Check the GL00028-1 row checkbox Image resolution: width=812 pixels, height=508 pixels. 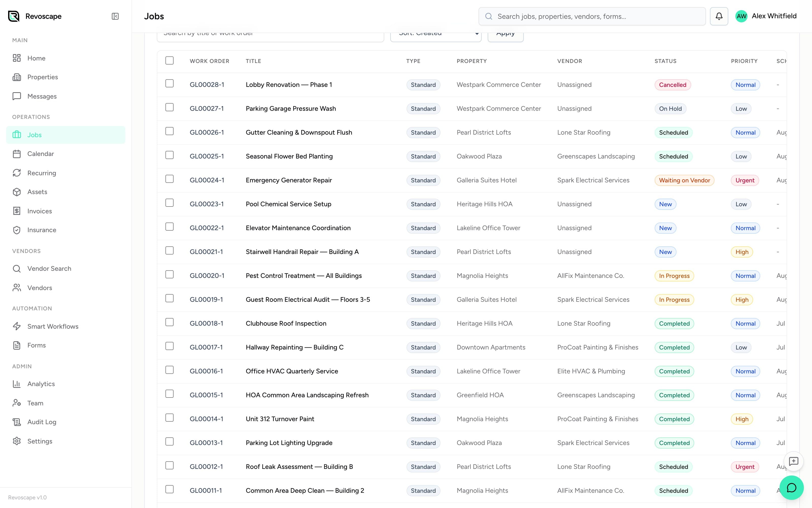(170, 83)
